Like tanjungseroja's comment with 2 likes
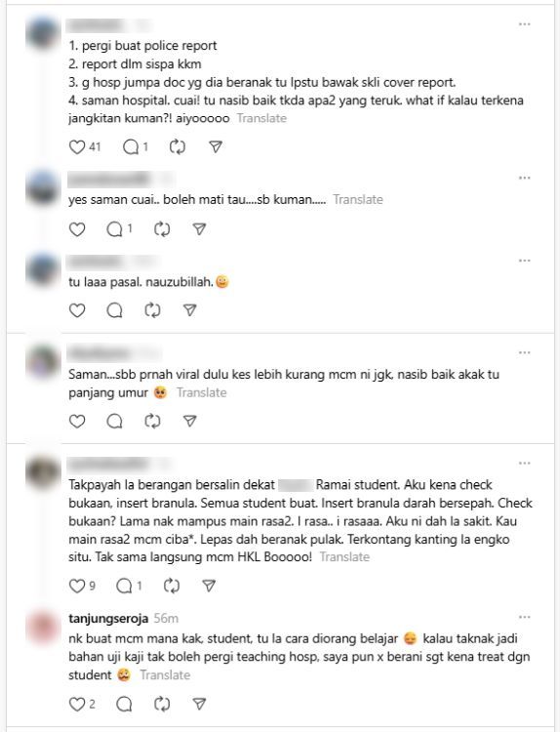This screenshot has width=560, height=732. point(77,704)
